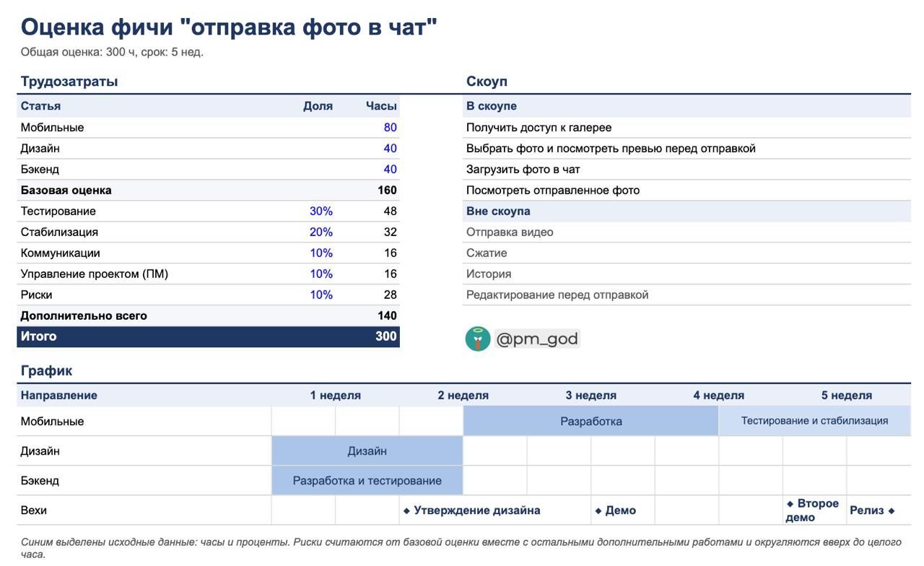
Task: Click the 'Отправка видео' out-of-scope item
Action: click(x=510, y=232)
